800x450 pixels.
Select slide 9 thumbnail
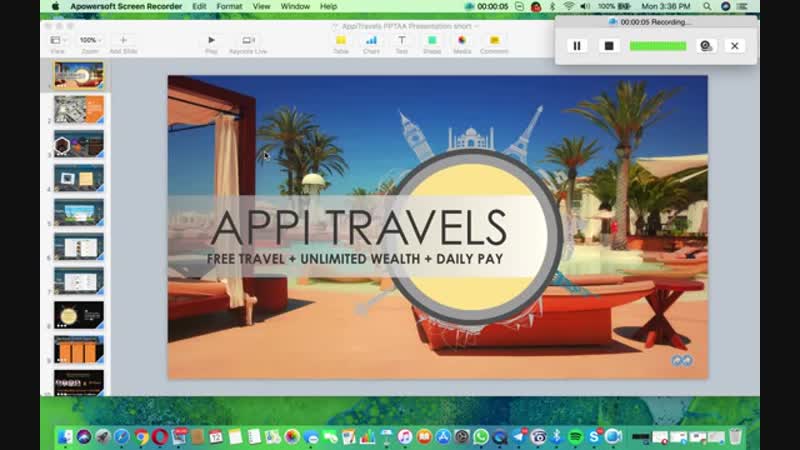click(x=79, y=349)
